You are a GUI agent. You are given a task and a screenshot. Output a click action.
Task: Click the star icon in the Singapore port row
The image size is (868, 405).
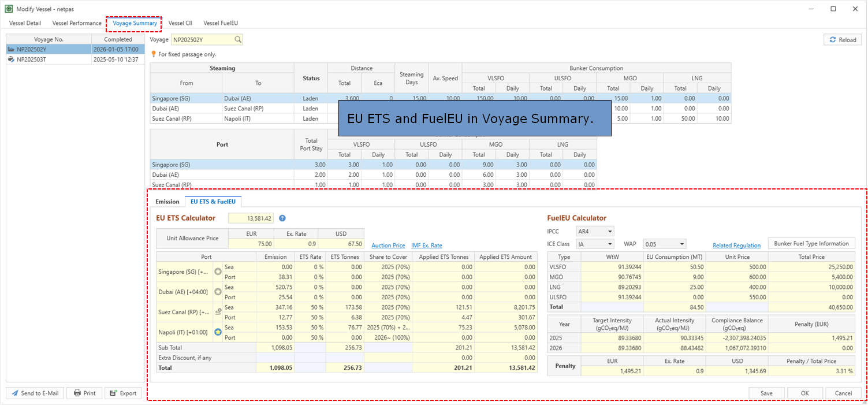(218, 272)
